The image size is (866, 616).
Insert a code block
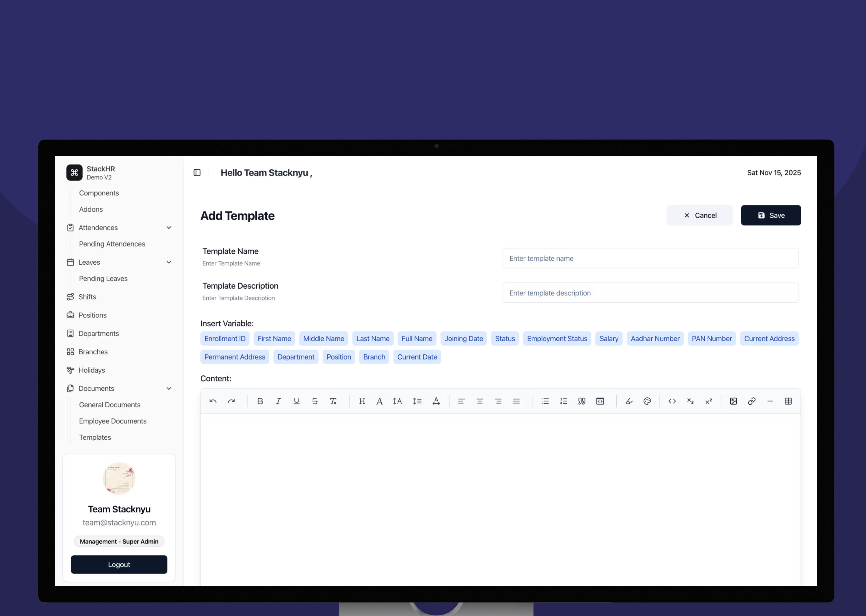coord(600,401)
